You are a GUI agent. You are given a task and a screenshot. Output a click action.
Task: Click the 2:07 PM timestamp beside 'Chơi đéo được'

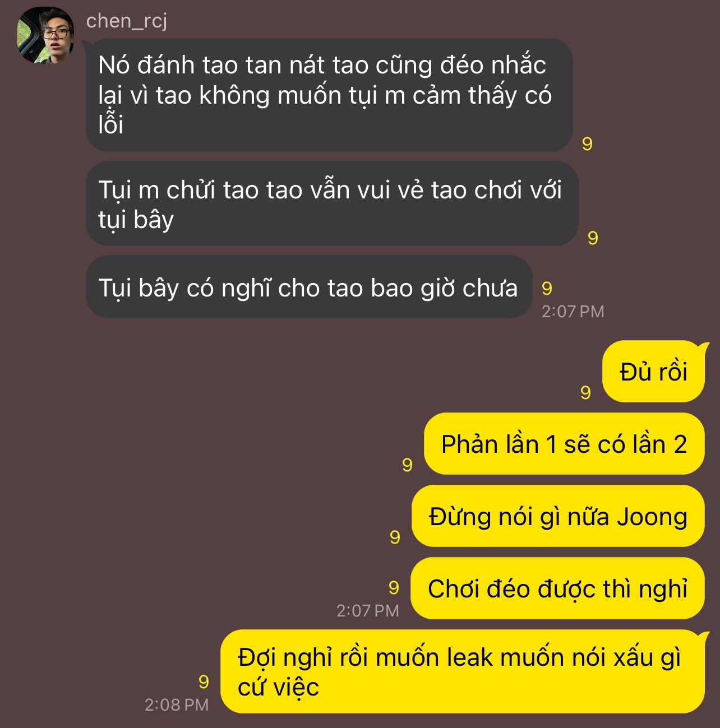tap(368, 610)
